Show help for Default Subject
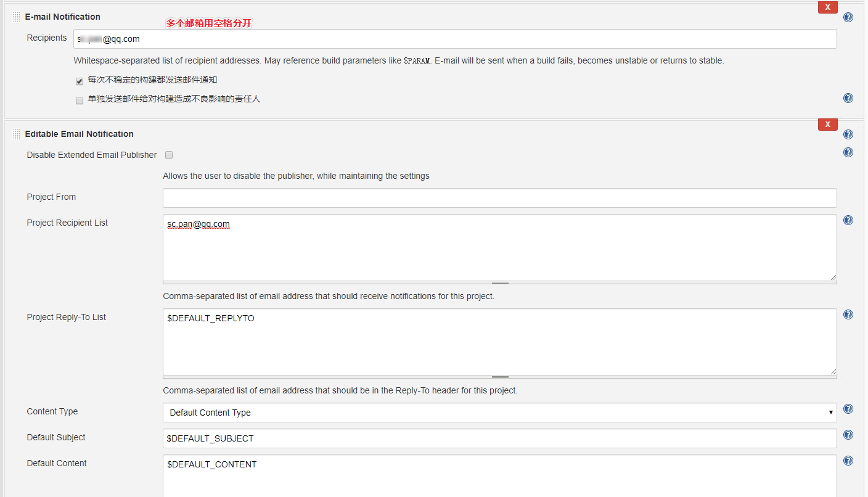This screenshot has width=868, height=497. [x=848, y=435]
